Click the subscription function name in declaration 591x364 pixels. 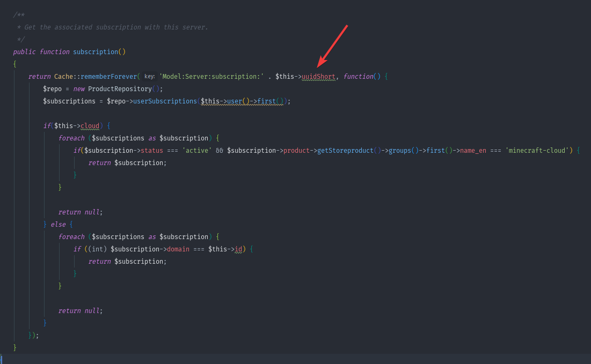[x=96, y=52]
